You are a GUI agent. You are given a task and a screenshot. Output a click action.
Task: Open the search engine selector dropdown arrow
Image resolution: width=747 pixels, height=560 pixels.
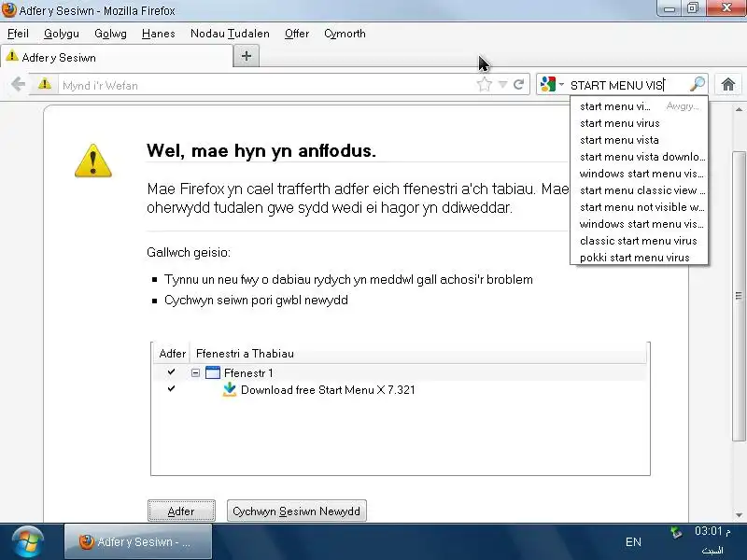[561, 85]
